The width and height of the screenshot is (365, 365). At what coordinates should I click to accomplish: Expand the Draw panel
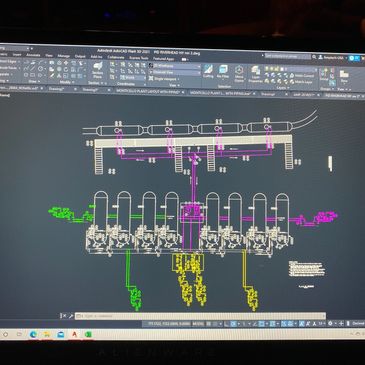pos(33,81)
